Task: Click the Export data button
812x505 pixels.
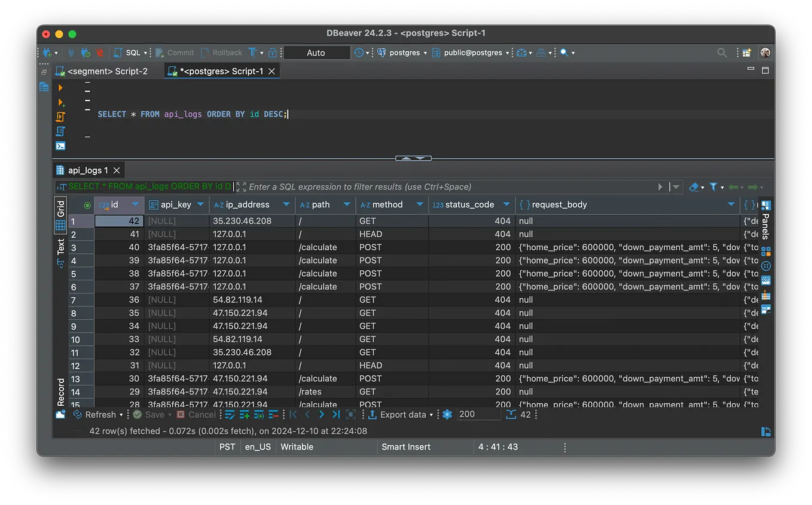Action: click(402, 414)
